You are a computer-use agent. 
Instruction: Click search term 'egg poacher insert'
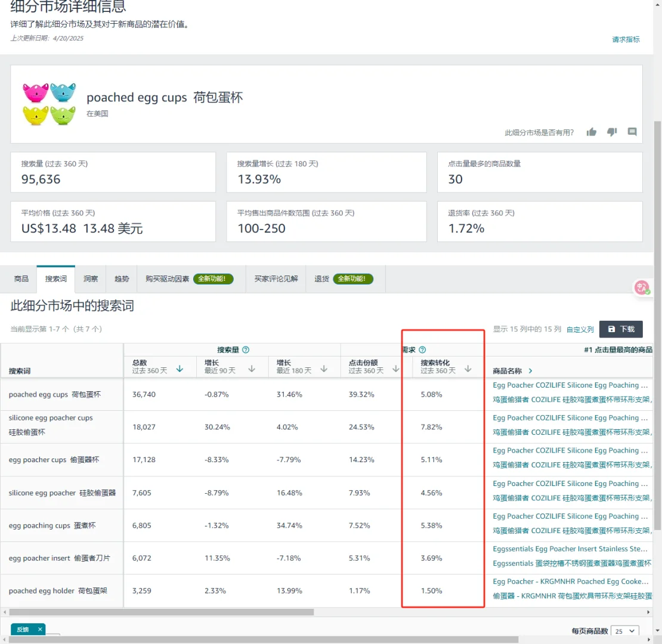(x=59, y=558)
